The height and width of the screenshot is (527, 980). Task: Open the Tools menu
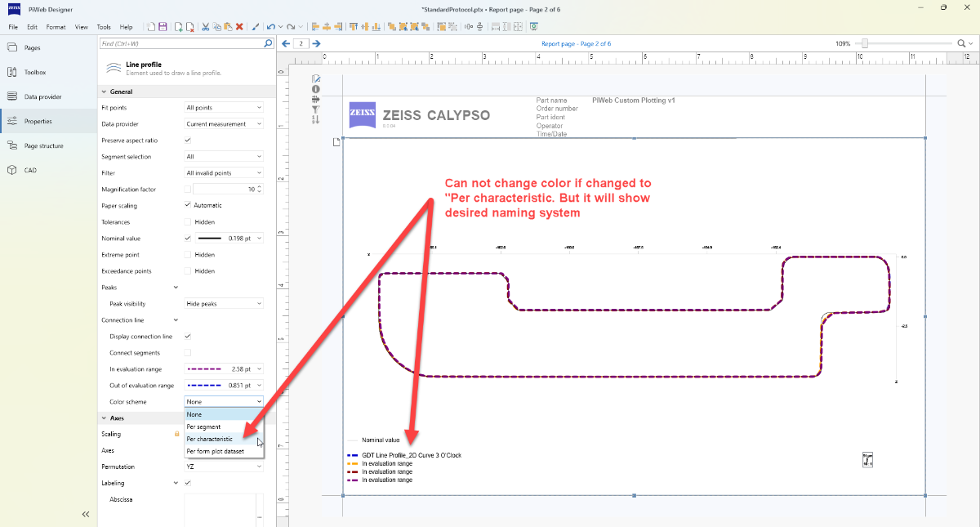(104, 27)
